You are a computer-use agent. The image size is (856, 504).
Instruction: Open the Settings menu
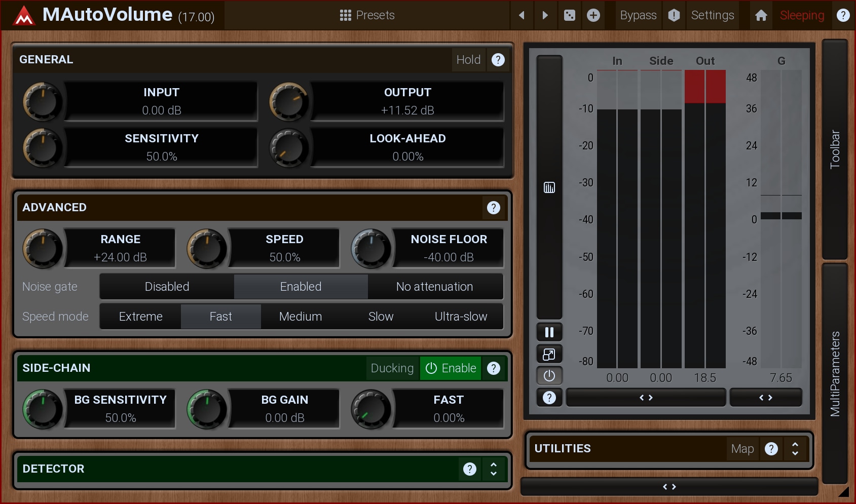[712, 15]
